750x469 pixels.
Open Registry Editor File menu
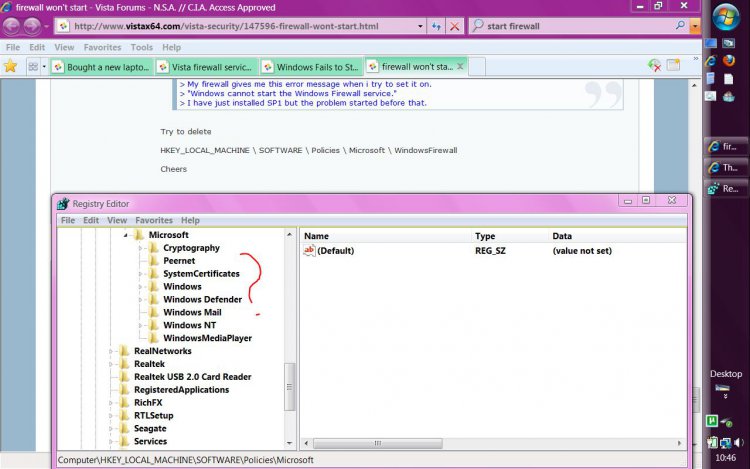[68, 220]
